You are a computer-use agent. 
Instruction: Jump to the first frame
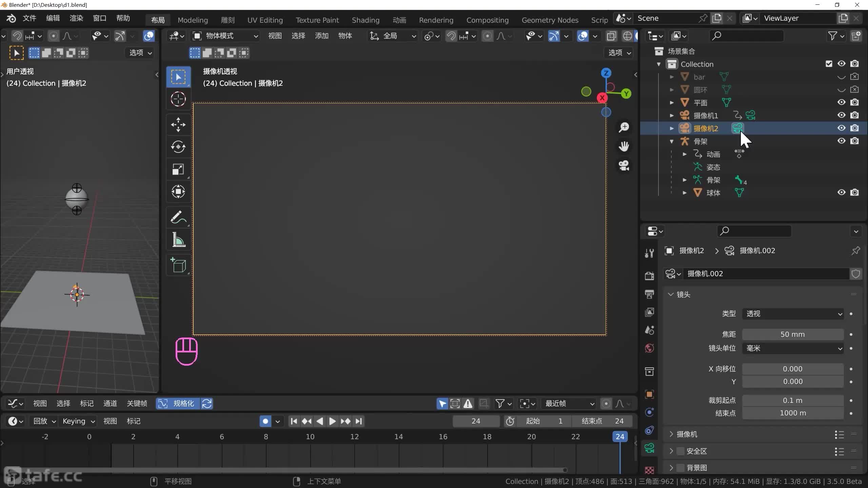tap(294, 421)
